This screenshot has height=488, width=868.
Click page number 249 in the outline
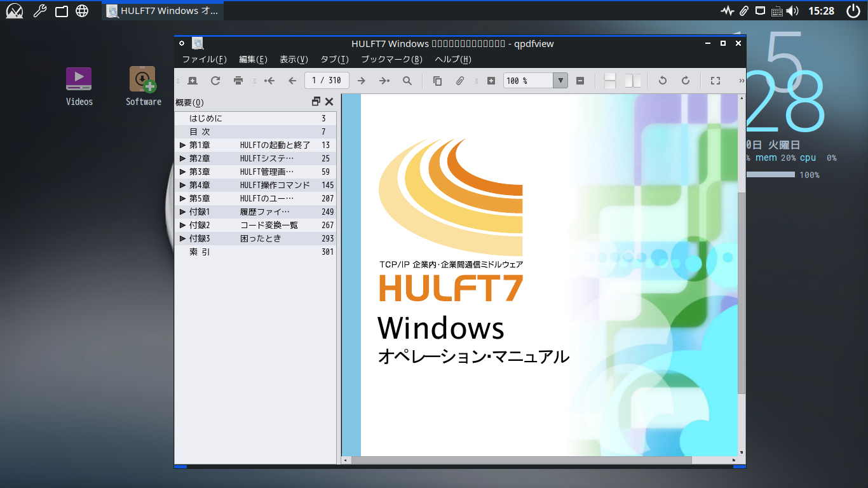[x=327, y=212]
